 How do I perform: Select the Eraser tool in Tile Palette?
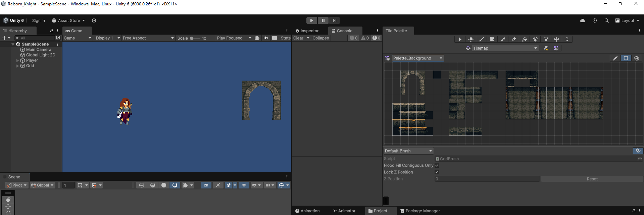(514, 39)
